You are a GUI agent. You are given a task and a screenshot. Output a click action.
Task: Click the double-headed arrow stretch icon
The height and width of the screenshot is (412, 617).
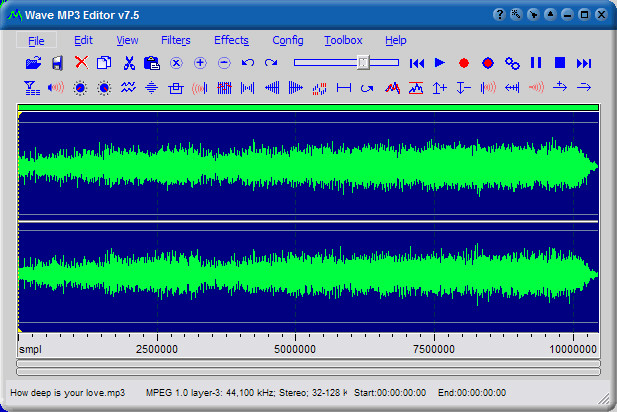tap(512, 87)
